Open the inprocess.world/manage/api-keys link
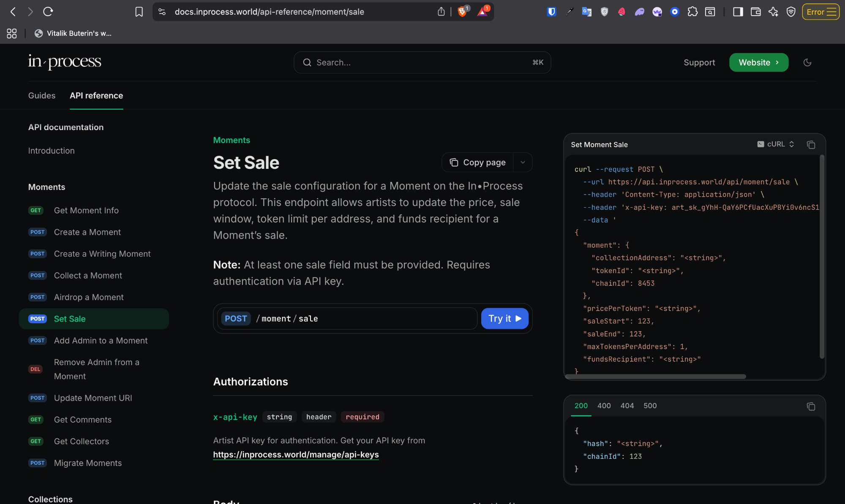The image size is (845, 504). pos(296,455)
